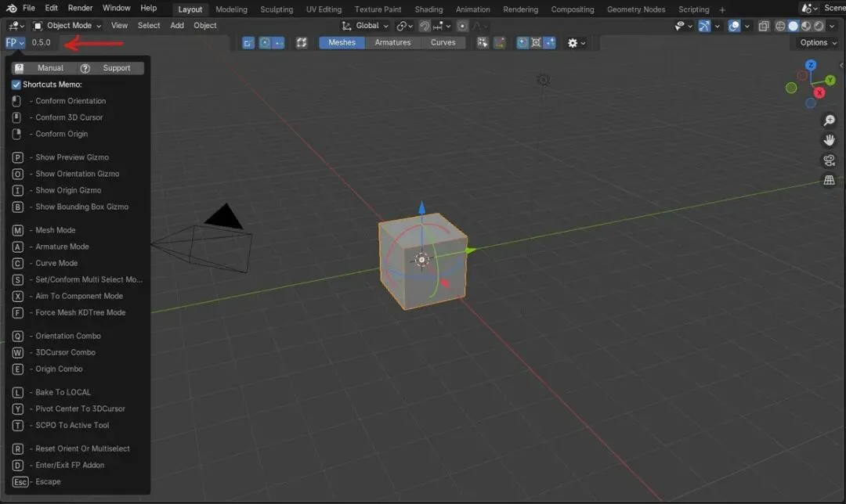This screenshot has height=504, width=846.
Task: Click the zoom magnifier navigation icon
Action: (830, 121)
